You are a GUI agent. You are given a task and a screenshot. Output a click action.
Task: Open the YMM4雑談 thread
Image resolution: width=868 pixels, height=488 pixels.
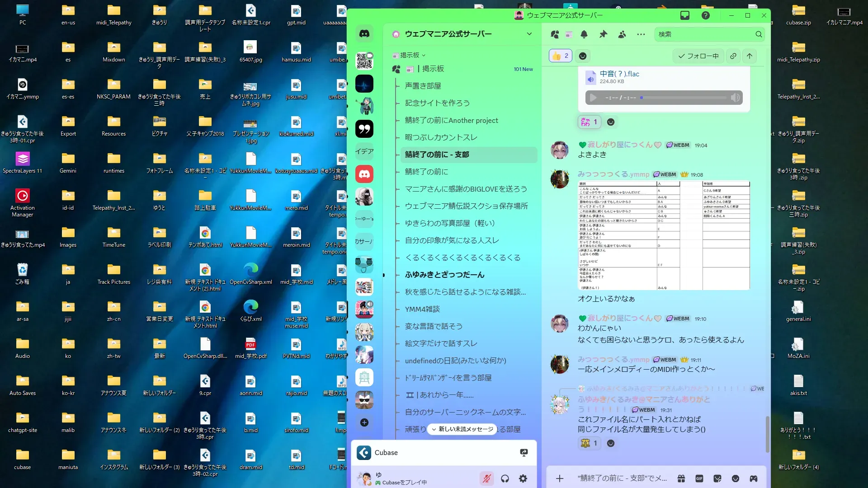tap(422, 309)
